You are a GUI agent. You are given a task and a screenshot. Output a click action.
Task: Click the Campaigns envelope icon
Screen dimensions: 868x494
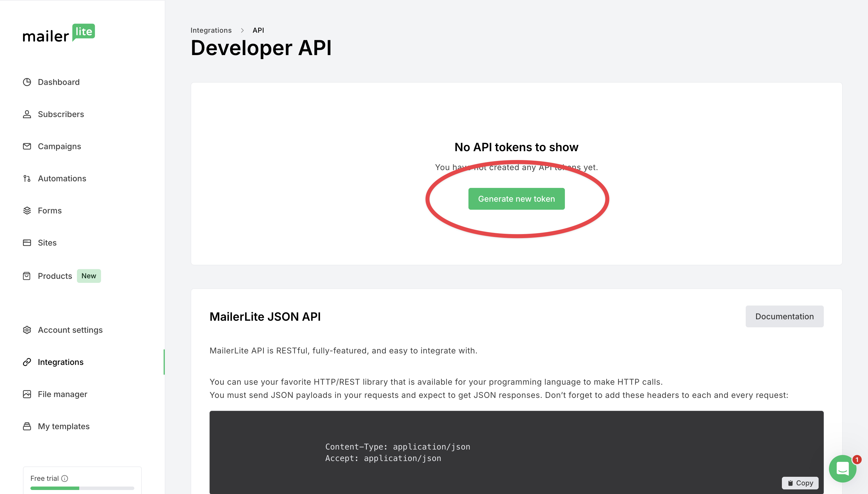click(27, 146)
